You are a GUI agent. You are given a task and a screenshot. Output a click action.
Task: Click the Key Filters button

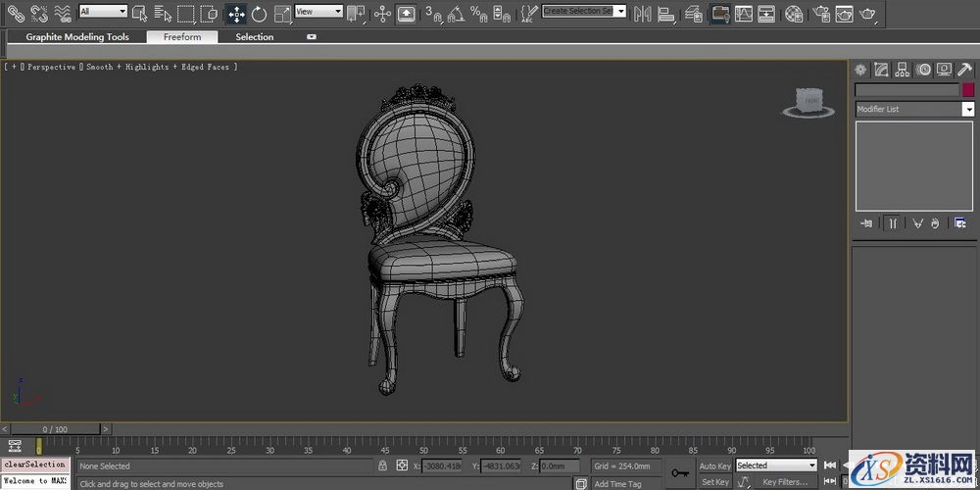[785, 482]
